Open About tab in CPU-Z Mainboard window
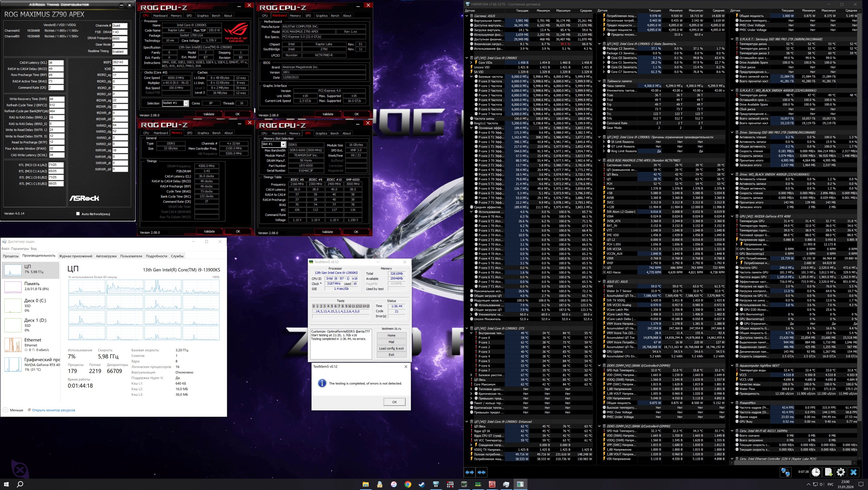Image resolution: width=868 pixels, height=490 pixels. (x=347, y=16)
